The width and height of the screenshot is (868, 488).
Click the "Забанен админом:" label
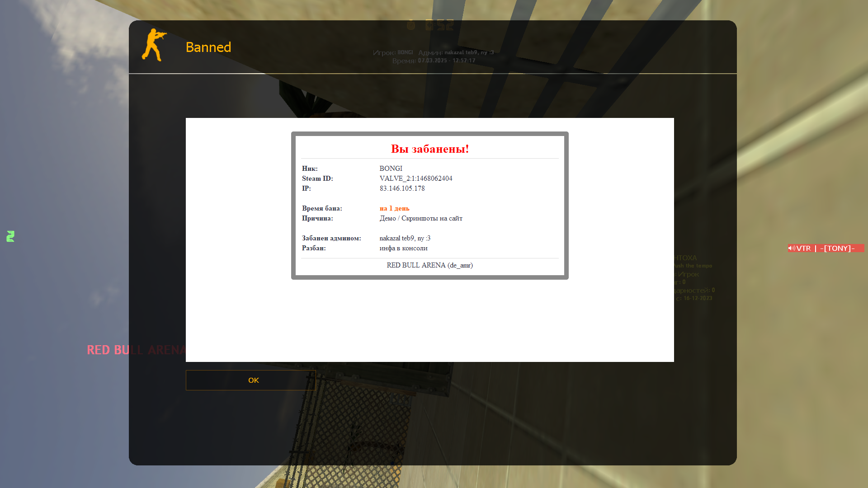(x=331, y=238)
